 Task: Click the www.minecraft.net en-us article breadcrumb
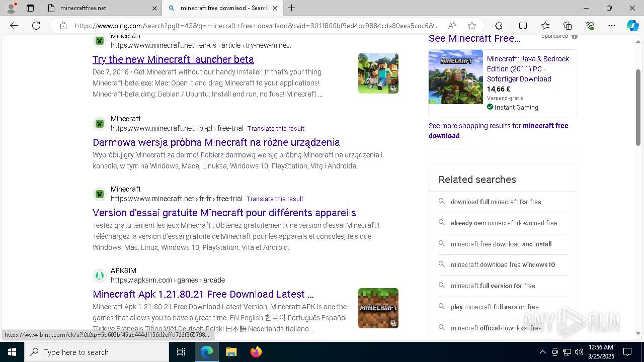click(x=201, y=45)
